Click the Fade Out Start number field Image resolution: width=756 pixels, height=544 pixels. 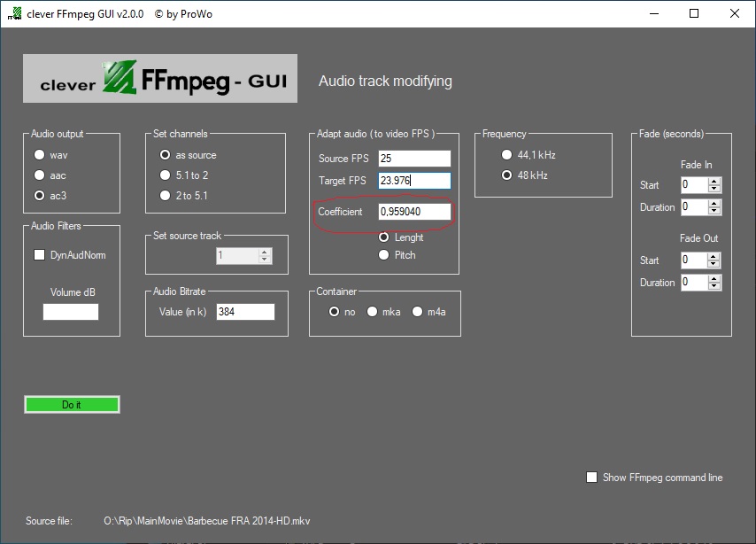click(x=694, y=260)
